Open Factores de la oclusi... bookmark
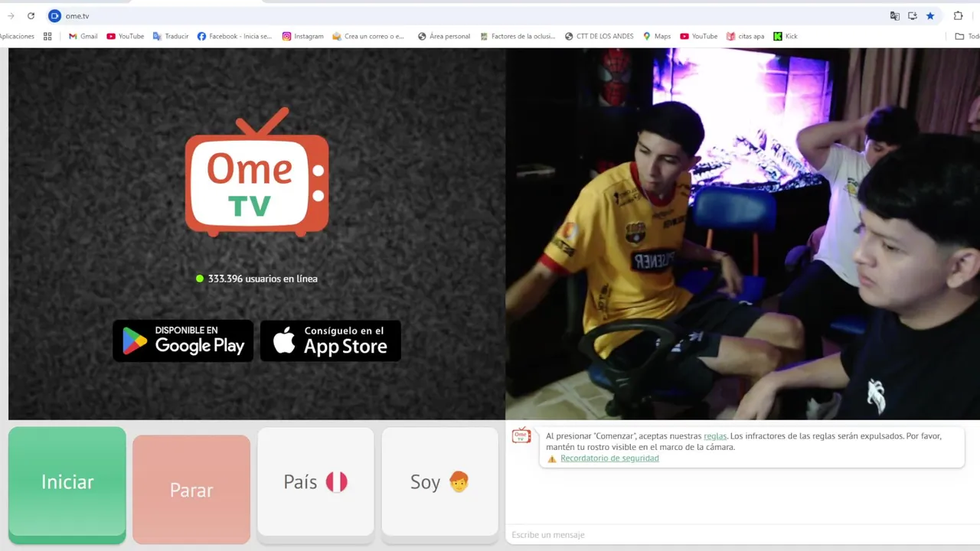Viewport: 980px width, 551px height. (x=518, y=36)
